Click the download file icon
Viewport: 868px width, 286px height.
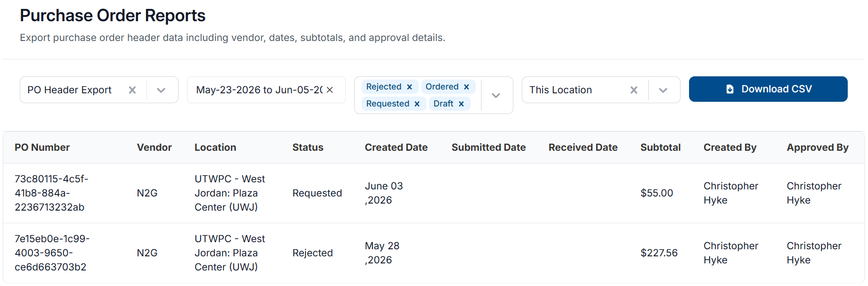[x=730, y=89]
